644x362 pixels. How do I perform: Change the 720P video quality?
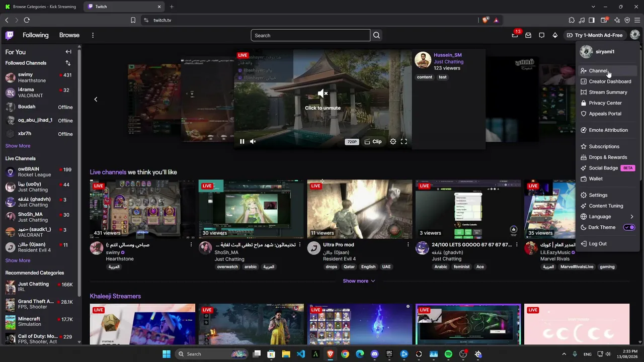[352, 142]
